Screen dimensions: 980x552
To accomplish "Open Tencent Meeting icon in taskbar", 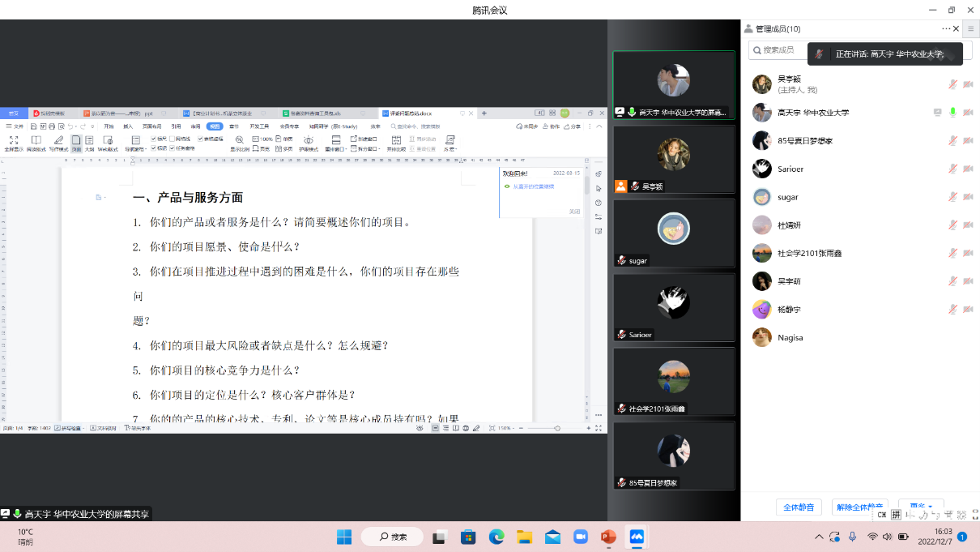I will 637,537.
